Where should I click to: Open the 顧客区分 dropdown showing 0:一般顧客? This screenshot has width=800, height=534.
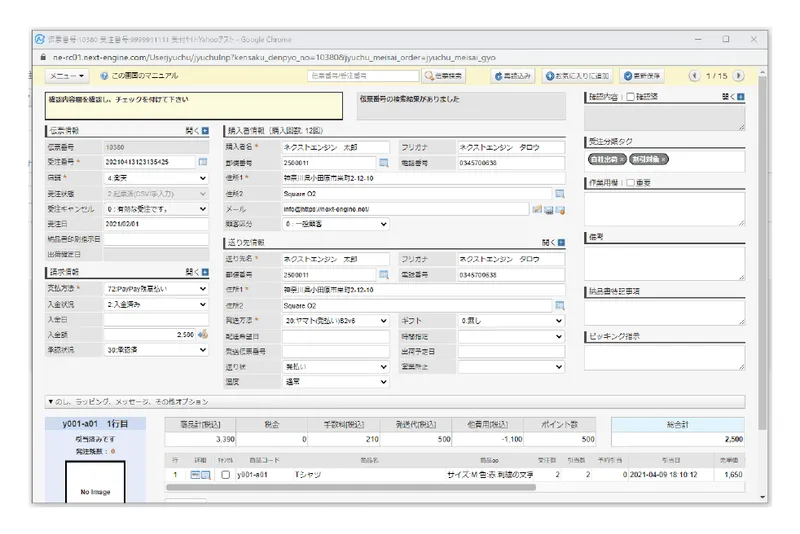pos(336,224)
